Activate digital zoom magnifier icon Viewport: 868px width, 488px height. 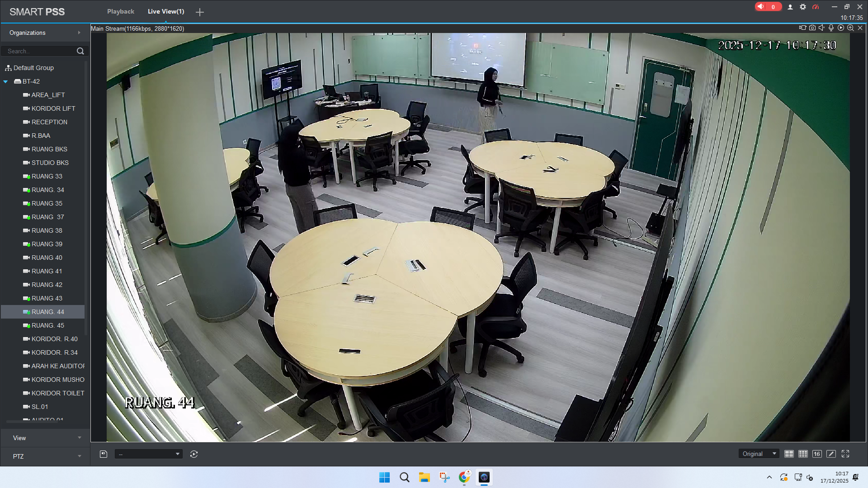850,28
